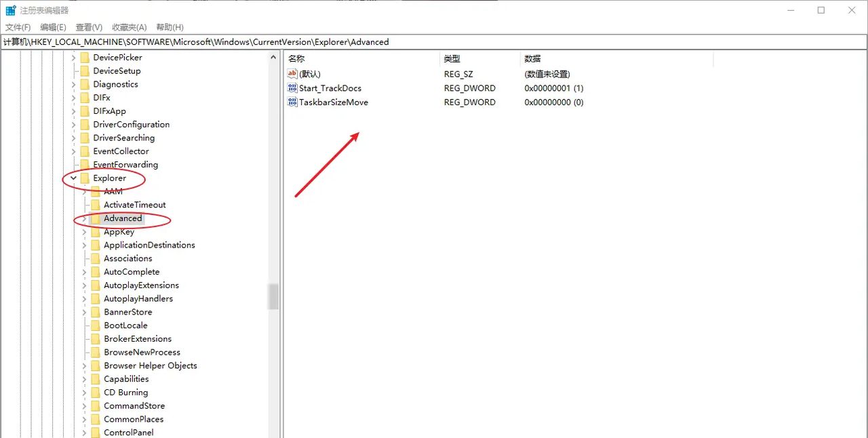
Task: Click the (数值未设置) data cell
Action: click(x=547, y=74)
